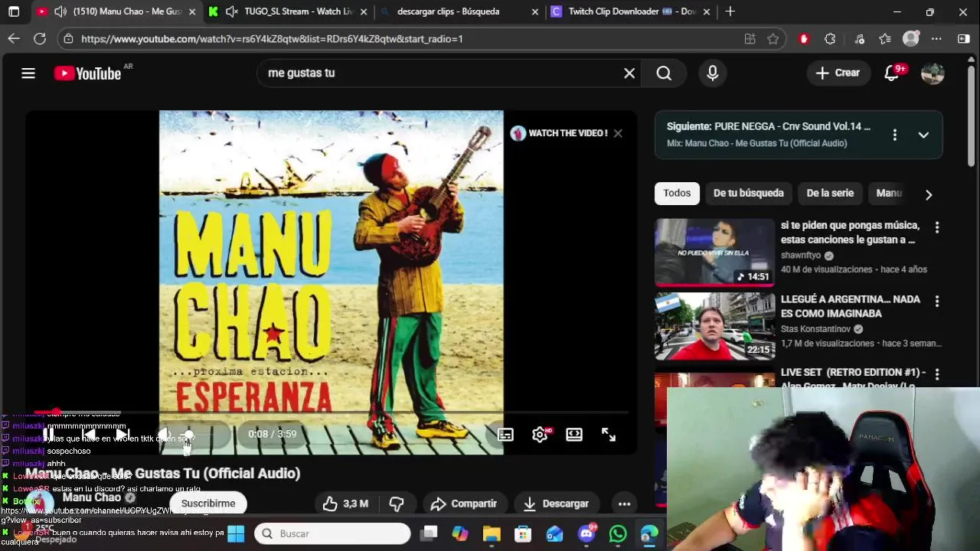Toggle the browser sidebar panel button
Screen dimensions: 980x551
[964, 39]
